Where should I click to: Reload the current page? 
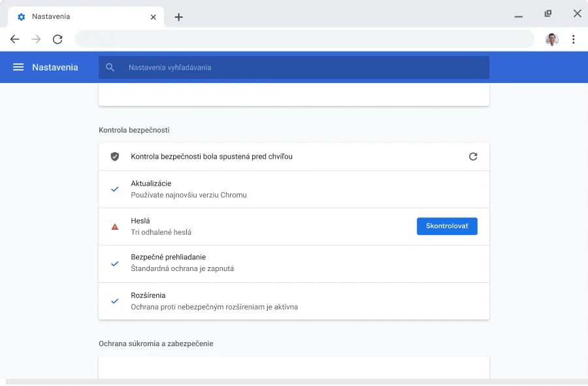click(x=57, y=39)
